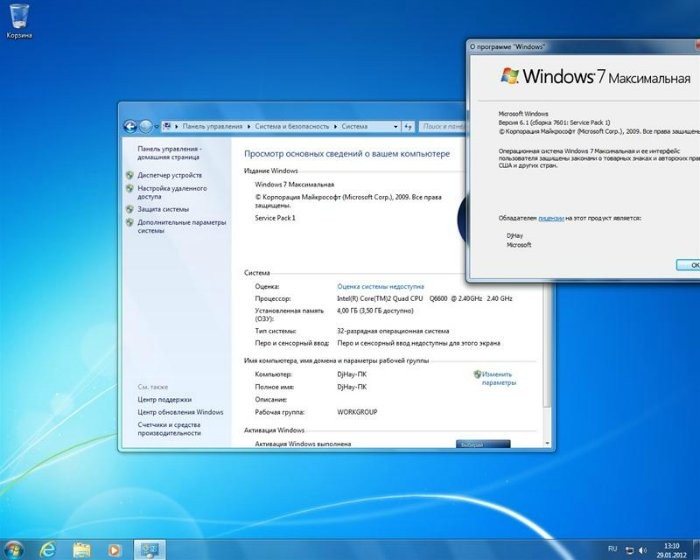The height and width of the screenshot is (560, 700).
Task: Expand arrow after Панель управления breadcrumb
Action: [x=249, y=127]
